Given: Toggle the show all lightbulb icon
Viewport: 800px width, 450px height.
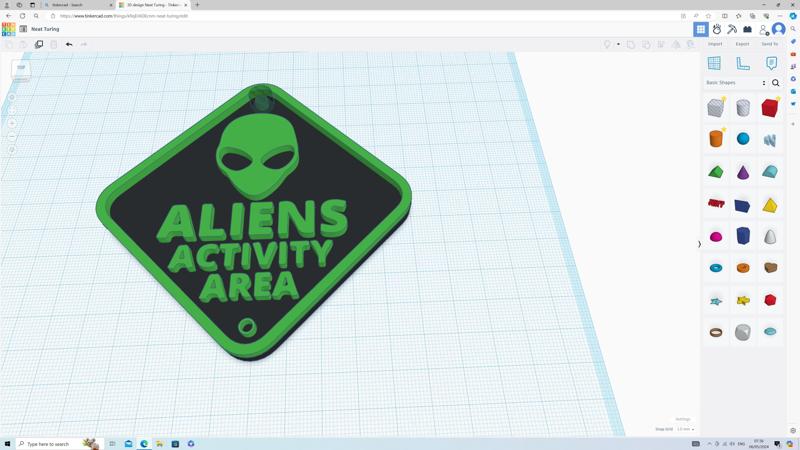Looking at the screenshot, I should coord(607,44).
